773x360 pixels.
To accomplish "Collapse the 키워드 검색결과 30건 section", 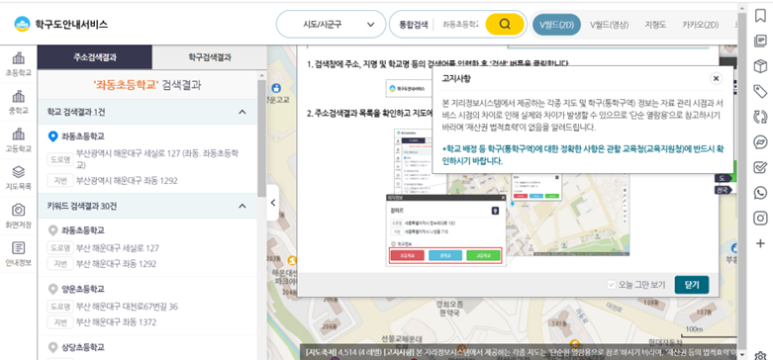I will click(242, 206).
